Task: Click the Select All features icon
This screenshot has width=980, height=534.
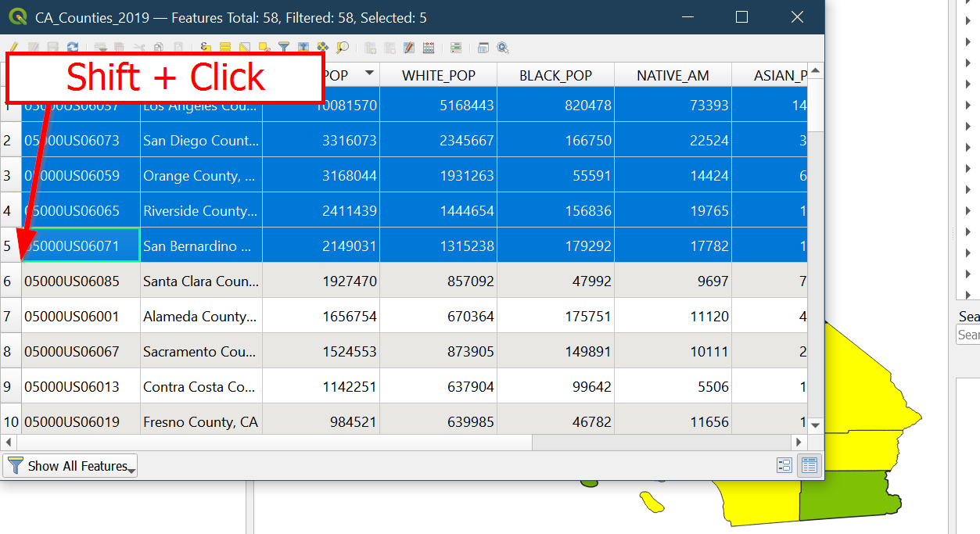Action: pos(225,48)
